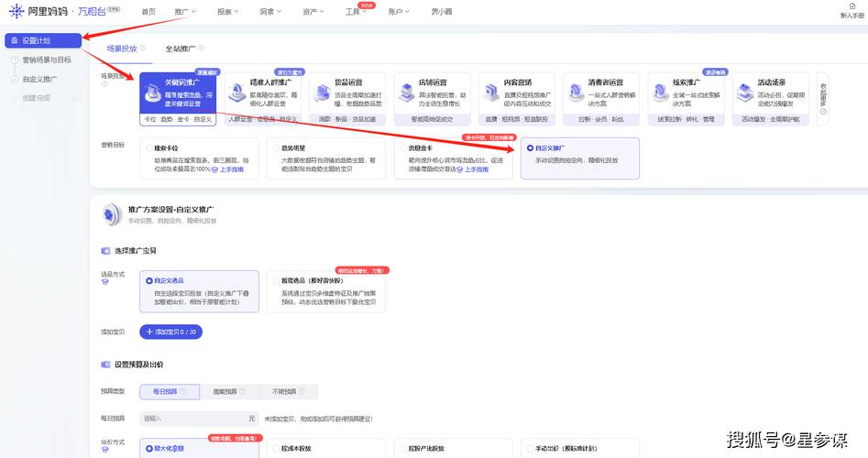Click the 选择推广宝贝 section icon
Image resolution: width=868 pixels, height=458 pixels.
point(105,251)
